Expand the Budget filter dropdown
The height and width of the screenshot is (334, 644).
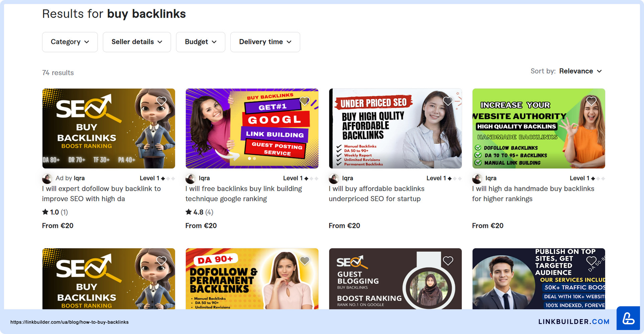pyautogui.click(x=201, y=42)
